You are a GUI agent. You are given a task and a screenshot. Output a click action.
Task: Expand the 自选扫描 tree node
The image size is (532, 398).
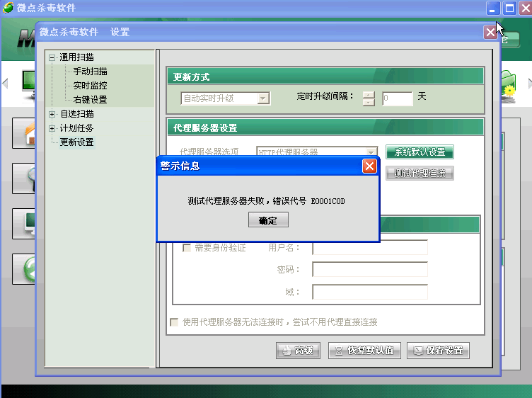[x=52, y=114]
